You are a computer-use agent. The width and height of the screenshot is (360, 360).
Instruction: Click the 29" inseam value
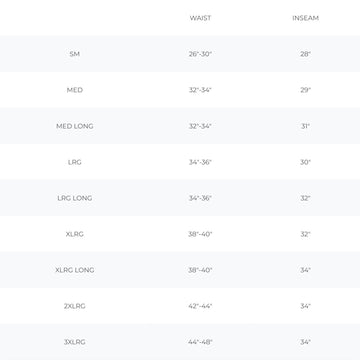(x=305, y=90)
